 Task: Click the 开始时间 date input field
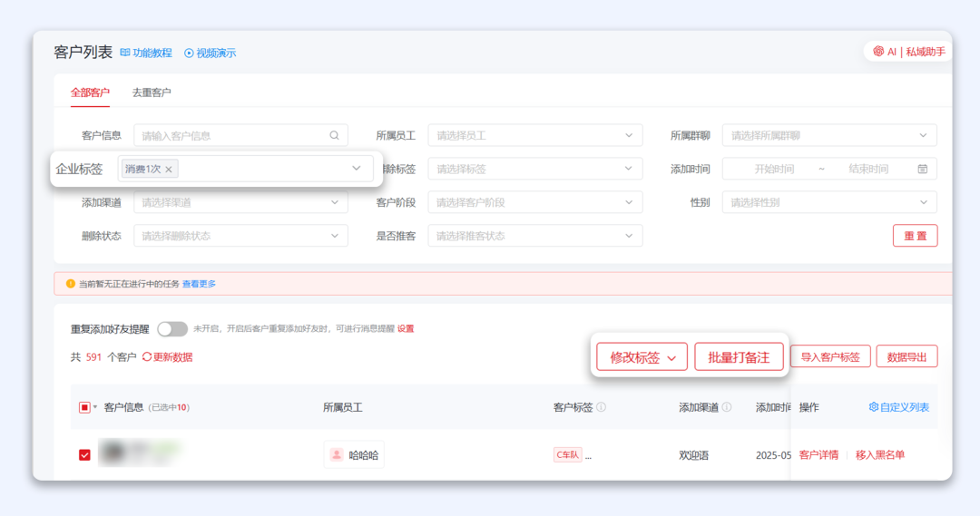773,169
